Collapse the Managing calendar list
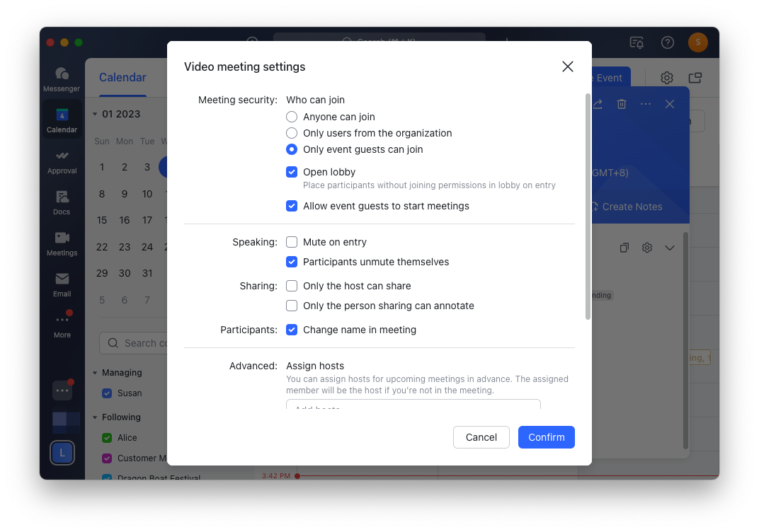 [x=94, y=372]
